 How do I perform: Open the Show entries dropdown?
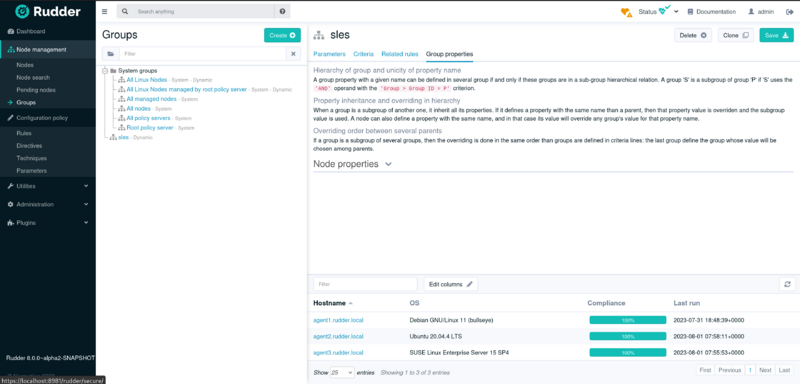click(342, 372)
